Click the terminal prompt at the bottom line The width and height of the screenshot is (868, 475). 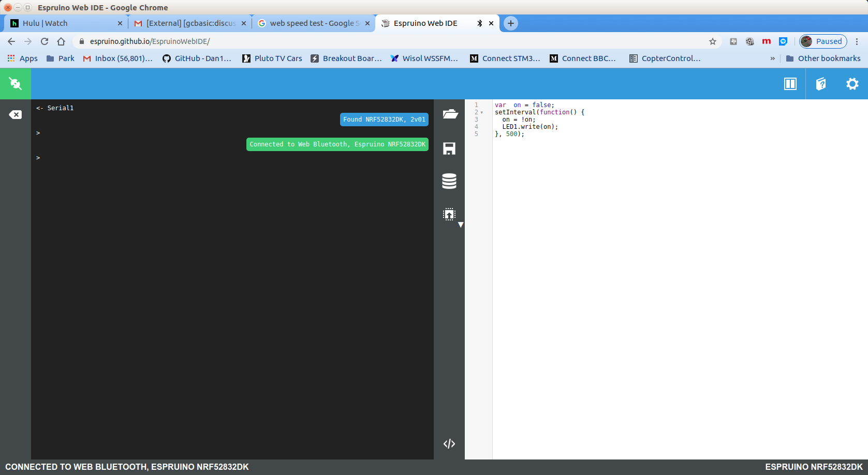pyautogui.click(x=38, y=158)
